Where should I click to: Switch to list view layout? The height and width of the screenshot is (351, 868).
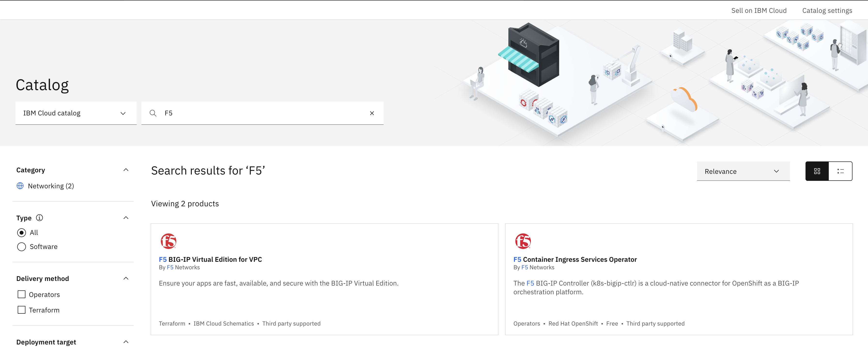pos(840,171)
